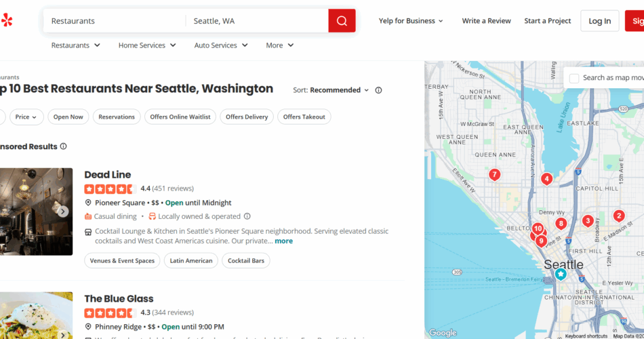644x339 pixels.
Task: Click the Log In button
Action: 600,21
